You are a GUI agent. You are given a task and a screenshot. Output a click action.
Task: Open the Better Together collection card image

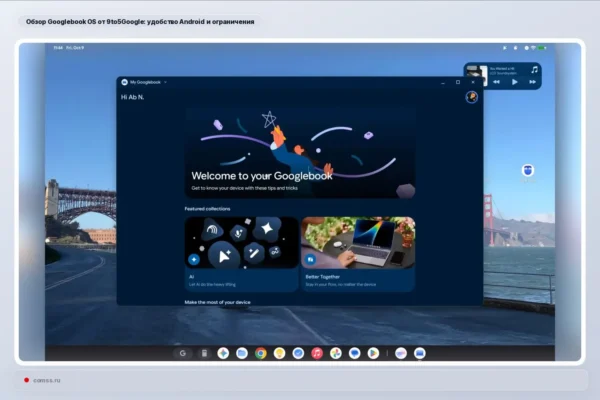tap(358, 243)
